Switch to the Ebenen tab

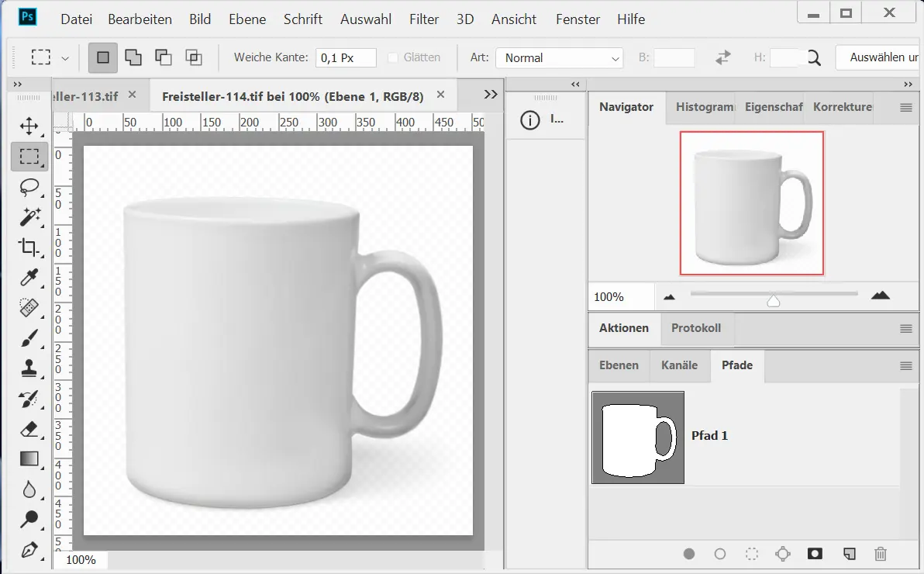(619, 365)
